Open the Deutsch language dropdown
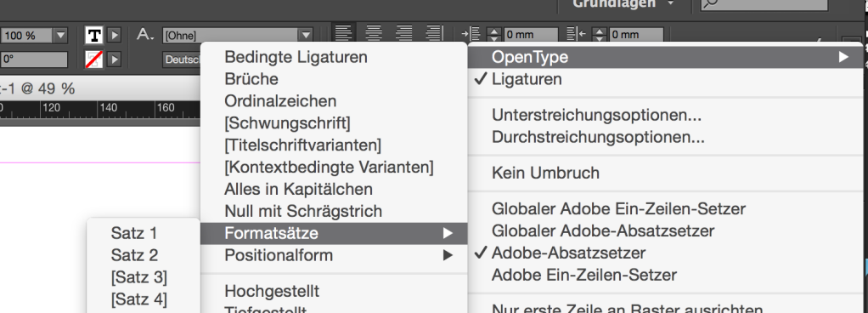This screenshot has height=313, width=868. pyautogui.click(x=182, y=60)
